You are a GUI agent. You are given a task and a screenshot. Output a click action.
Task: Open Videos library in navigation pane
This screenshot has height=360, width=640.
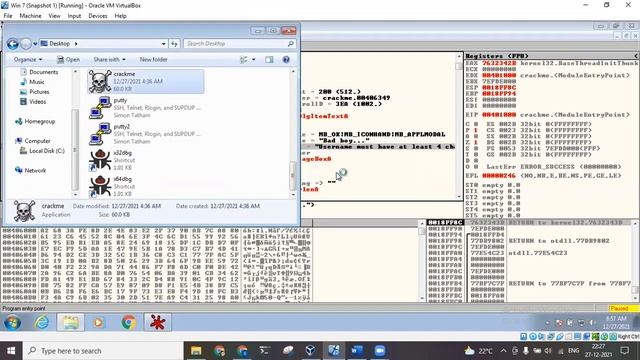[33, 102]
